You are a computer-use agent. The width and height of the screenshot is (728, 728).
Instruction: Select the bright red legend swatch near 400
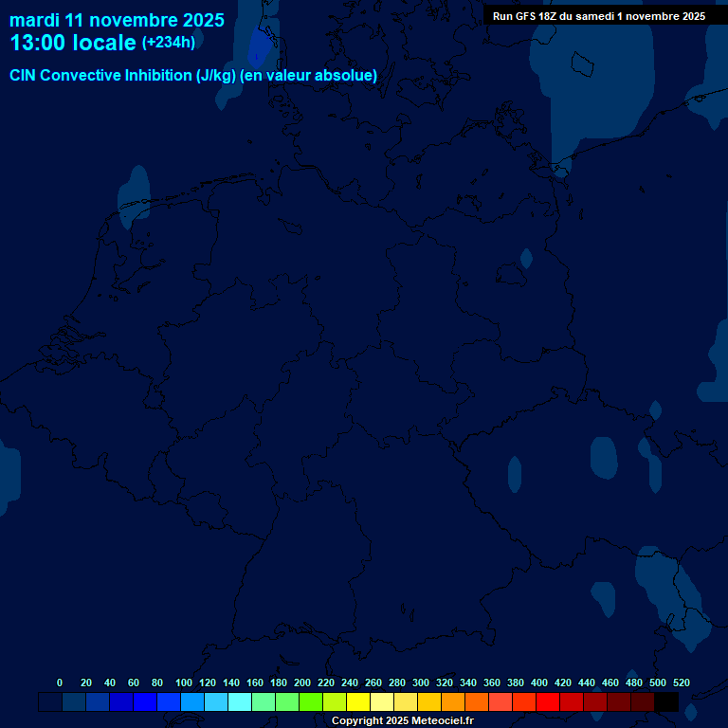(x=548, y=702)
